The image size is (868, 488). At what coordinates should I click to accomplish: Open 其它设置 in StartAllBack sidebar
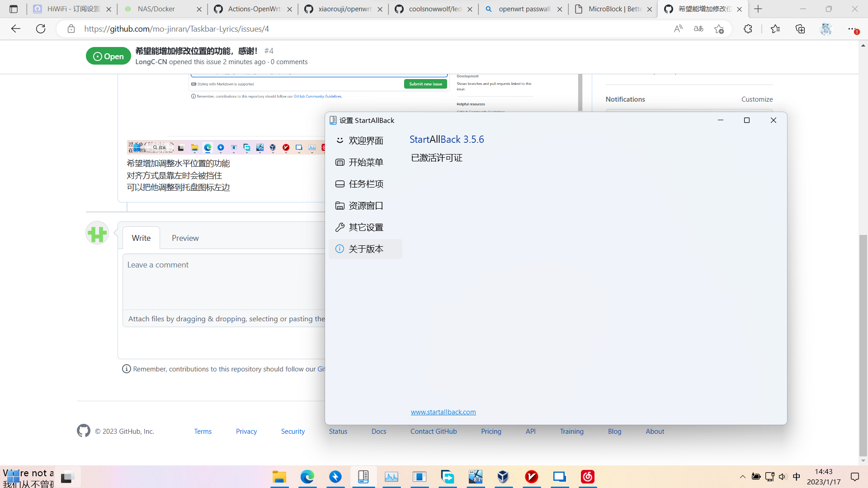[x=365, y=227]
